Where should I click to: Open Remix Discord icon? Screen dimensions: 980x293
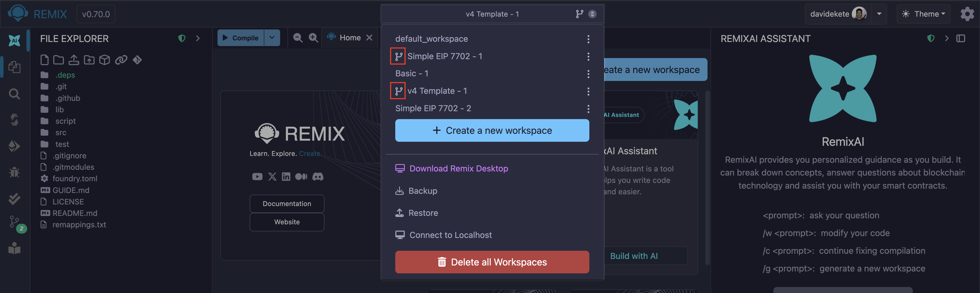click(318, 176)
